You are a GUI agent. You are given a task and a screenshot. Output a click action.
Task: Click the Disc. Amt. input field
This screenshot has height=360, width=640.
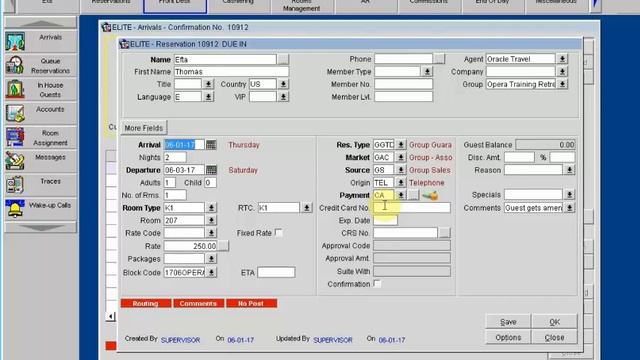pyautogui.click(x=519, y=157)
